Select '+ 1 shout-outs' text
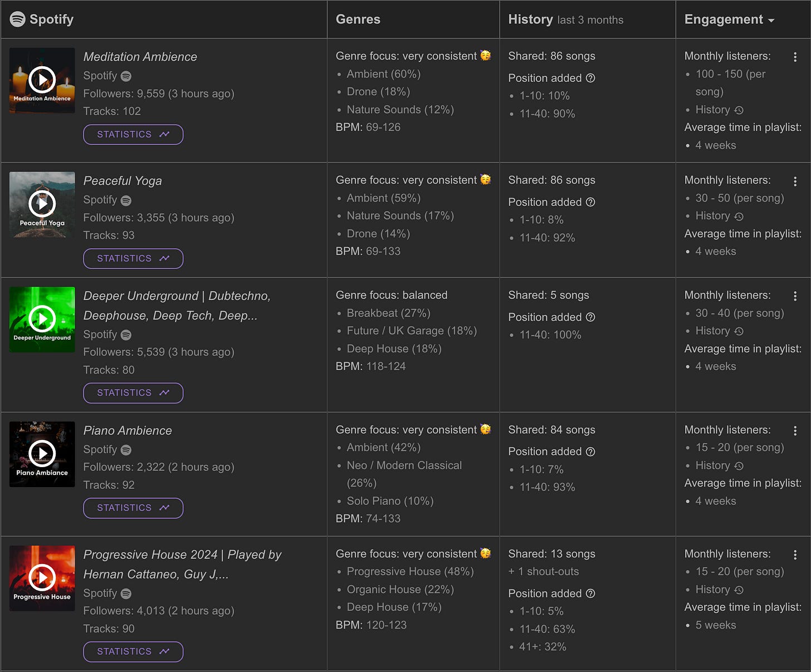 [x=544, y=572]
